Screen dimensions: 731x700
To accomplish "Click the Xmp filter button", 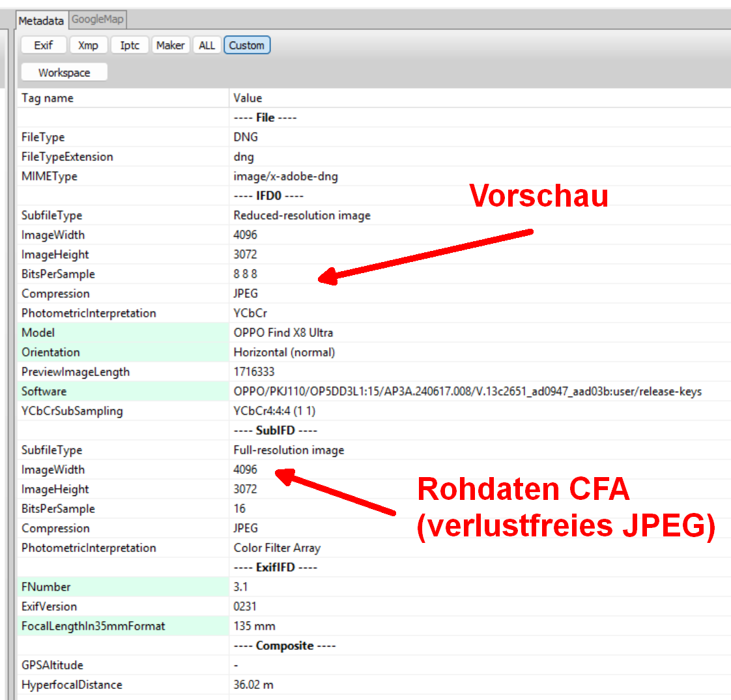I will (x=88, y=45).
